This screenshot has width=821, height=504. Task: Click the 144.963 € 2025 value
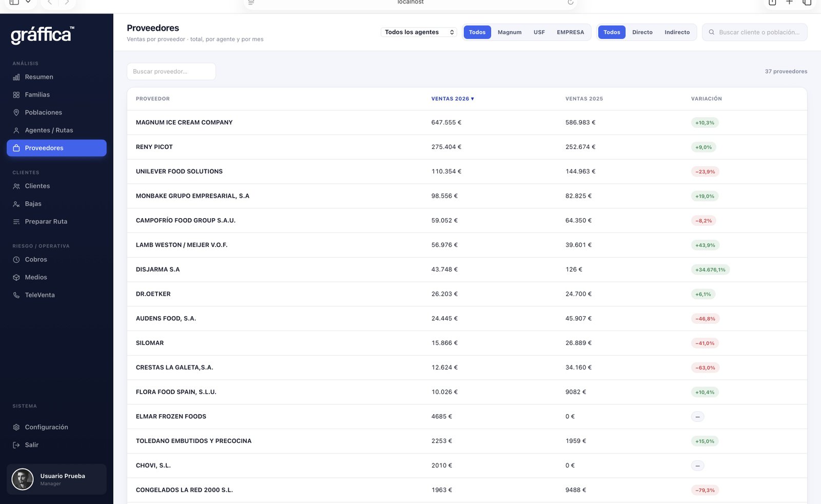tap(580, 171)
